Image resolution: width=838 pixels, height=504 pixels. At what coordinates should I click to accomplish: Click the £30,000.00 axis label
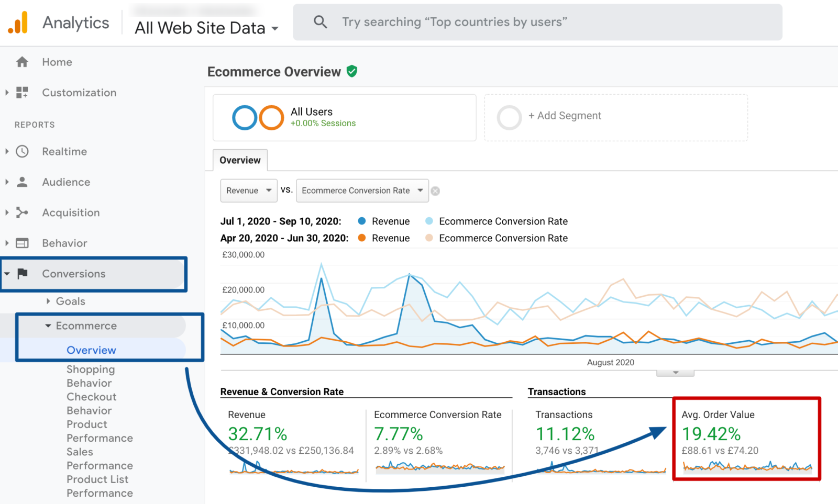(244, 255)
